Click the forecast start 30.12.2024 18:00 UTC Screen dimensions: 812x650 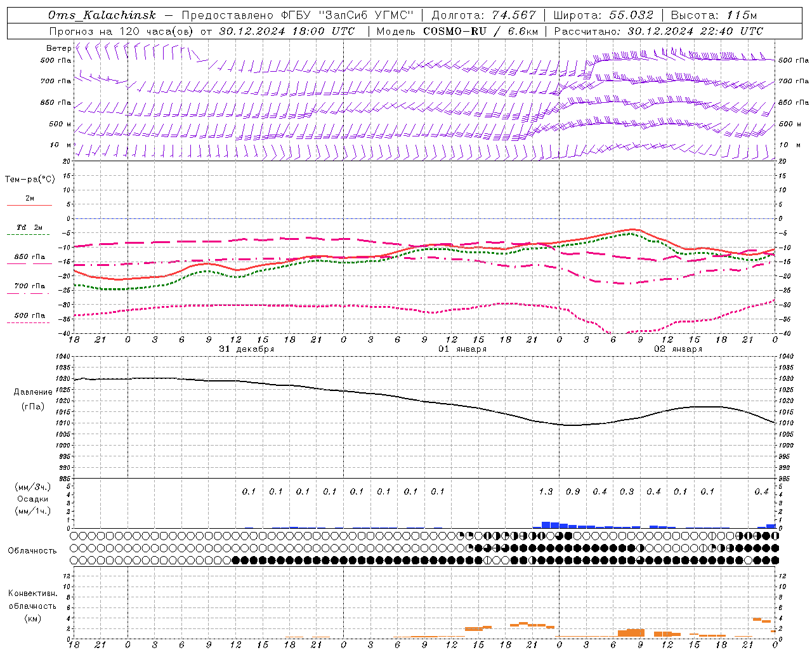click(x=287, y=31)
